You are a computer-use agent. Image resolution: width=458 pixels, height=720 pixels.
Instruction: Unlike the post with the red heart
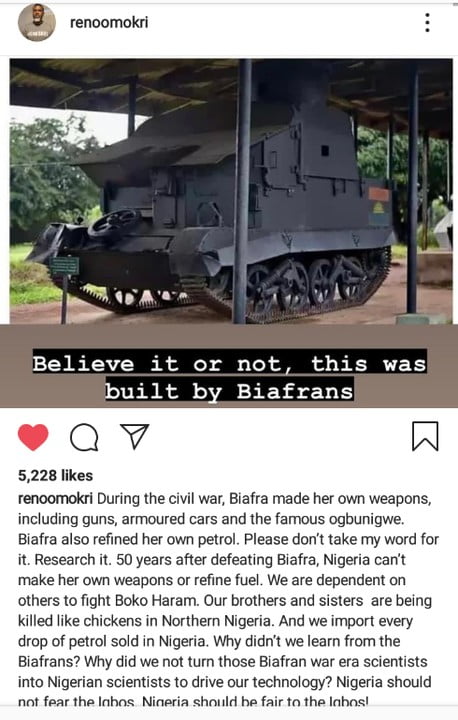pyautogui.click(x=33, y=437)
